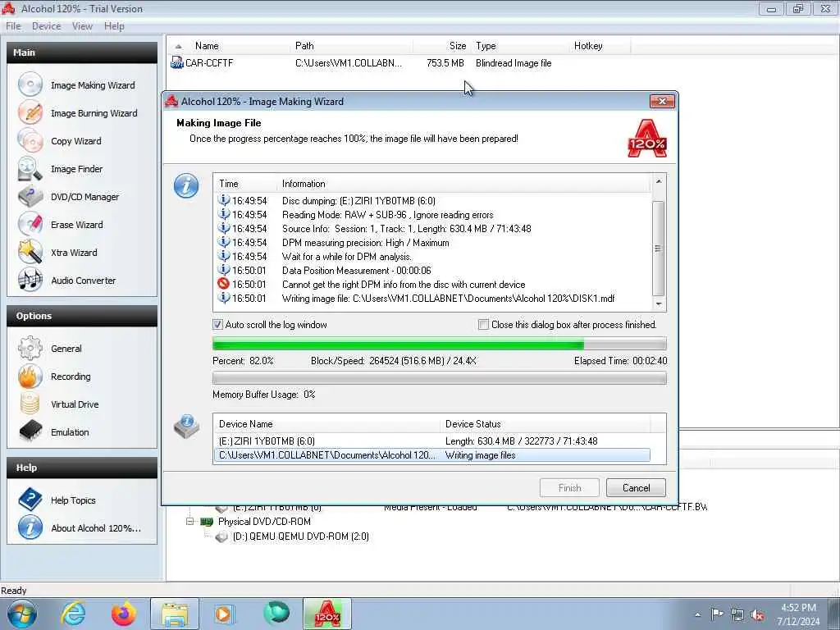Open Internet Explorer from the taskbar
The image size is (840, 630).
click(73, 614)
